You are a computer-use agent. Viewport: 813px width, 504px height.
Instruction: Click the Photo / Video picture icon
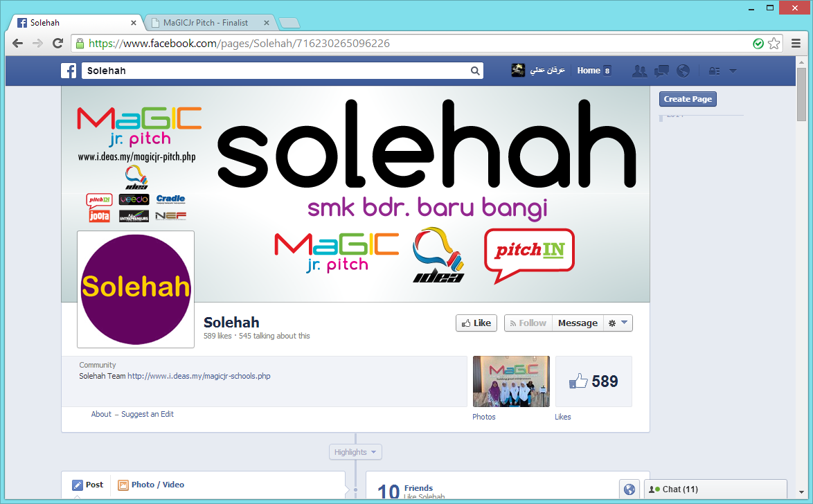coord(123,485)
